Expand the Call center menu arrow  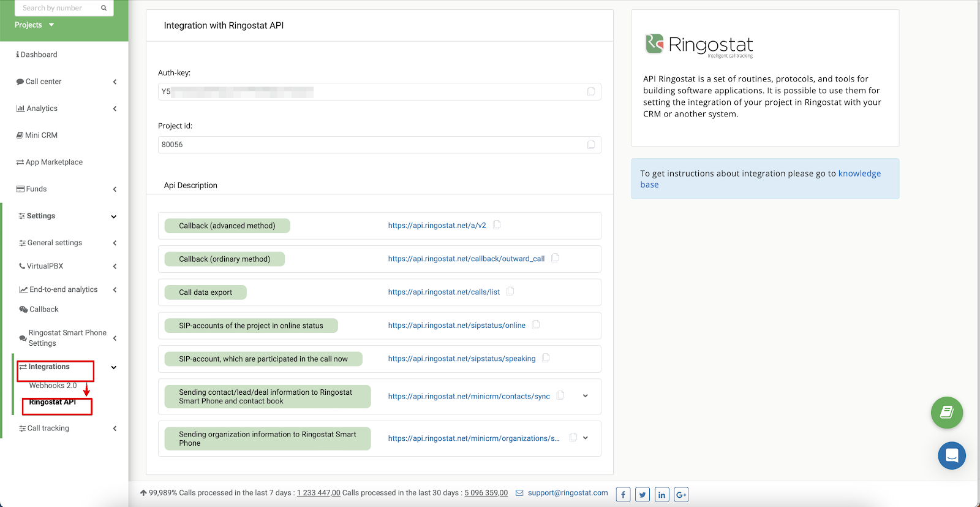(115, 82)
